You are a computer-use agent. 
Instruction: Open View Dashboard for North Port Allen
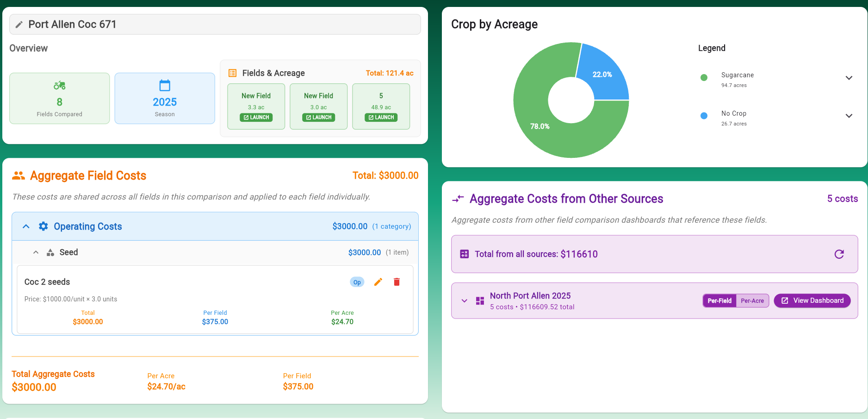[812, 301]
